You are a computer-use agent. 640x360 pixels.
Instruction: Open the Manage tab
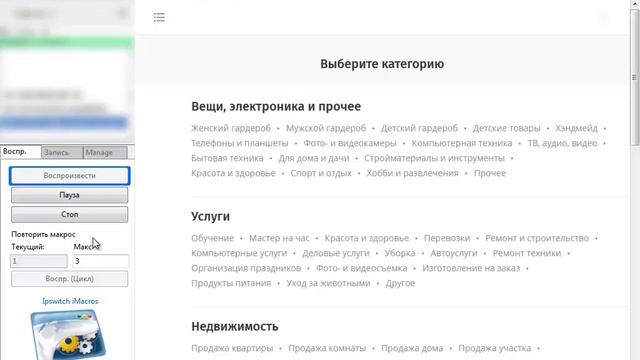click(105, 152)
